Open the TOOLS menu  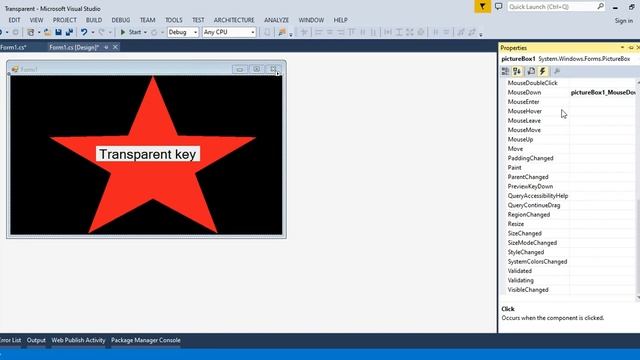pos(173,20)
